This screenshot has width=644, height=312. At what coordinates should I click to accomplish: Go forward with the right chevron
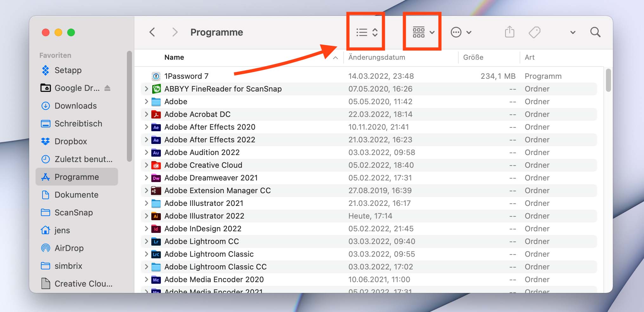tap(174, 32)
